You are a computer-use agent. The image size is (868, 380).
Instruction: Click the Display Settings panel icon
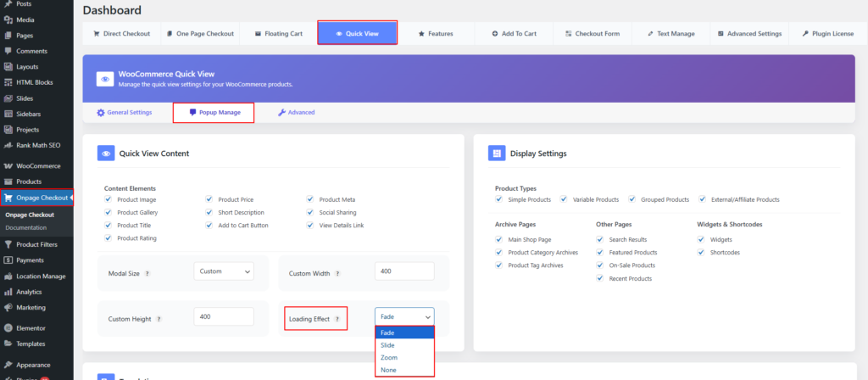tap(496, 154)
